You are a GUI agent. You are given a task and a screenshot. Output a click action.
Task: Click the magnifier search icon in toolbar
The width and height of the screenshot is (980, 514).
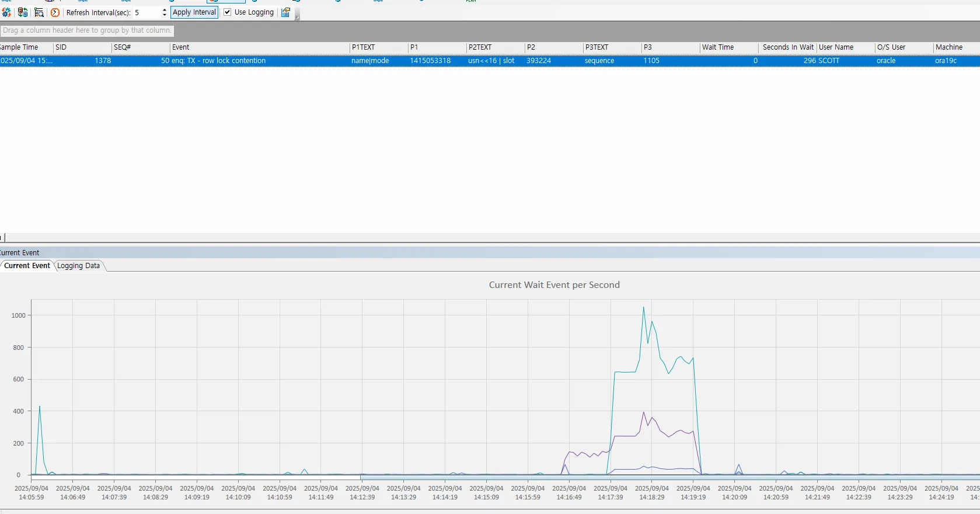39,12
